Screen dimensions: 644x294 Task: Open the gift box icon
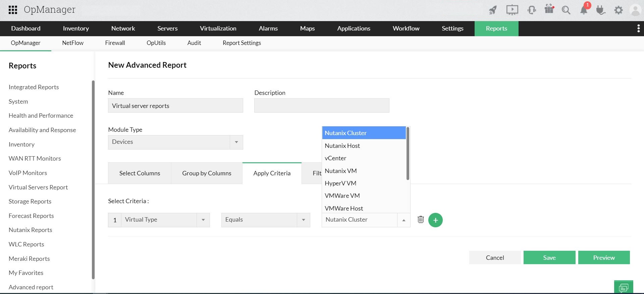549,9
